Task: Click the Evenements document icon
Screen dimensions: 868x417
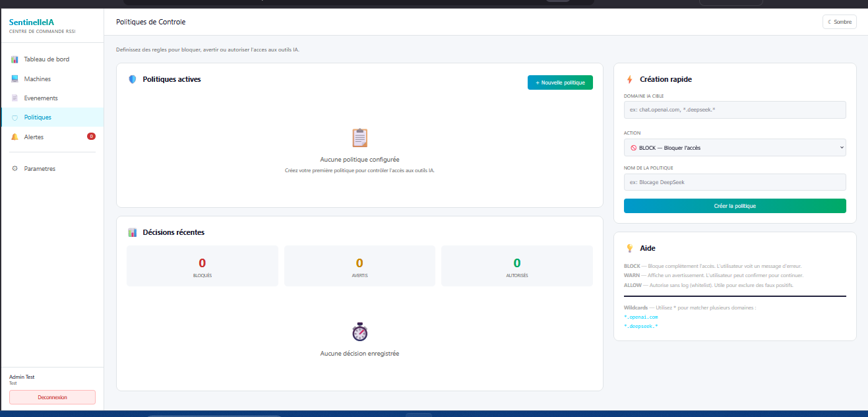Action: point(15,98)
